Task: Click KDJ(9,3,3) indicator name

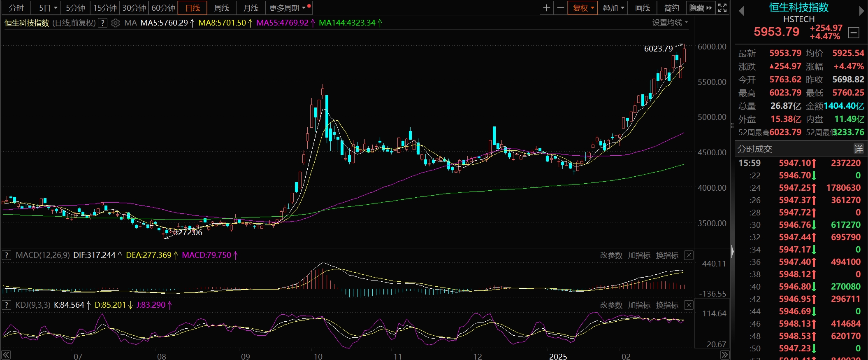Action: click(x=33, y=305)
